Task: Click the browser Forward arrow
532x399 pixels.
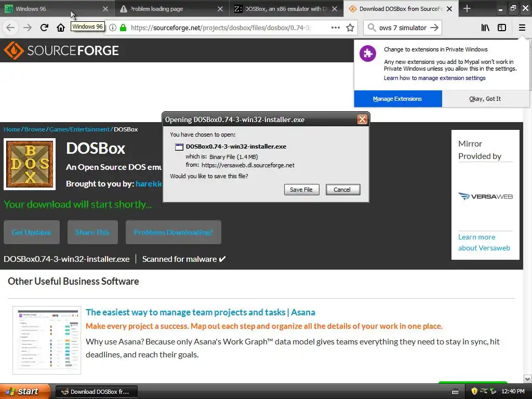Action: point(27,28)
